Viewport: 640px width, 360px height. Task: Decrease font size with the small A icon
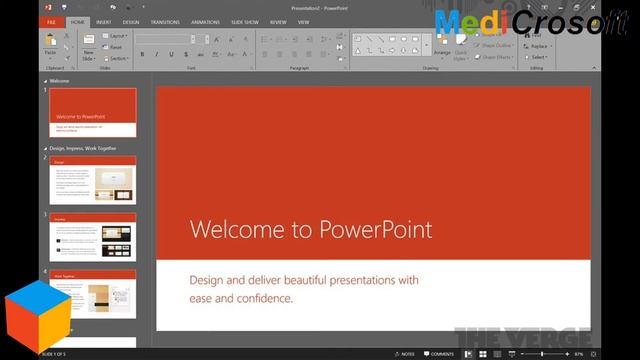point(231,40)
